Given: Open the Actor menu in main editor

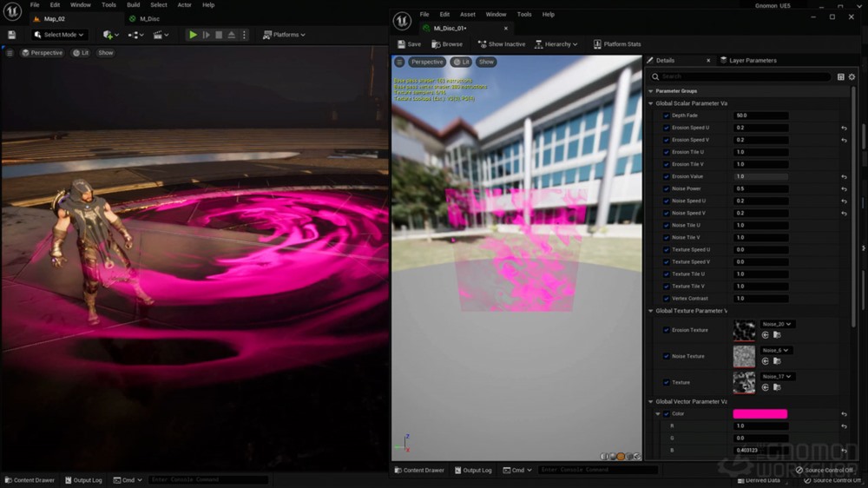Looking at the screenshot, I should [x=184, y=5].
